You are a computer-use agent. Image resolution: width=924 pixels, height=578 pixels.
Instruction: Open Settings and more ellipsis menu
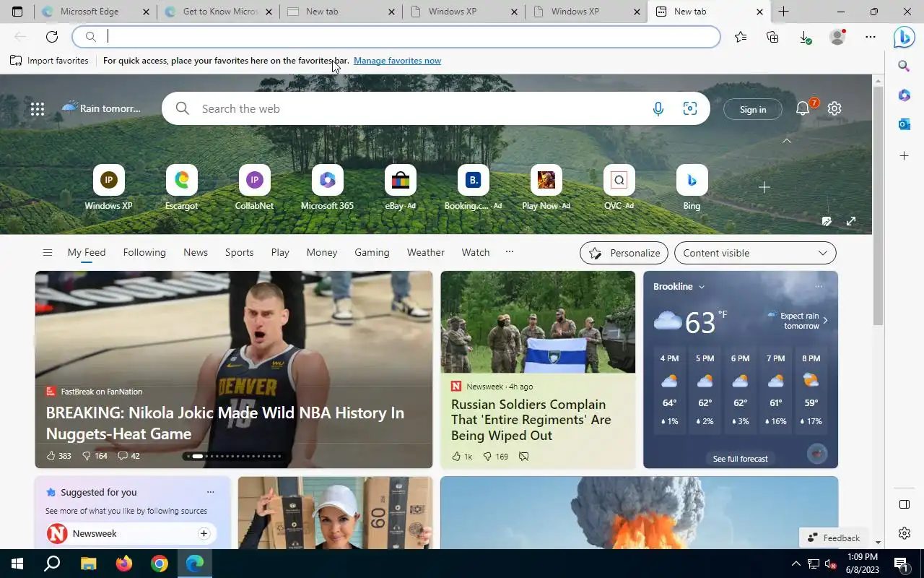[871, 37]
